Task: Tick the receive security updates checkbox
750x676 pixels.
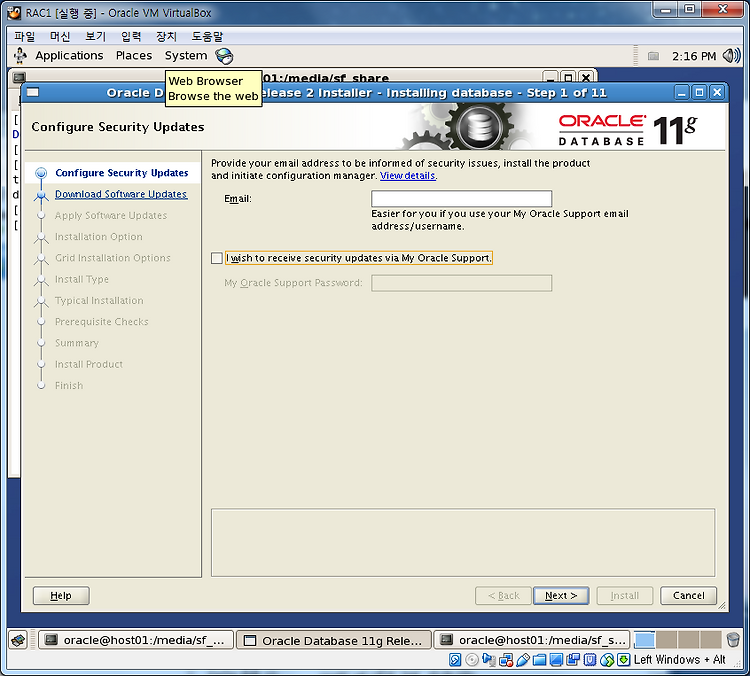Action: click(x=217, y=258)
